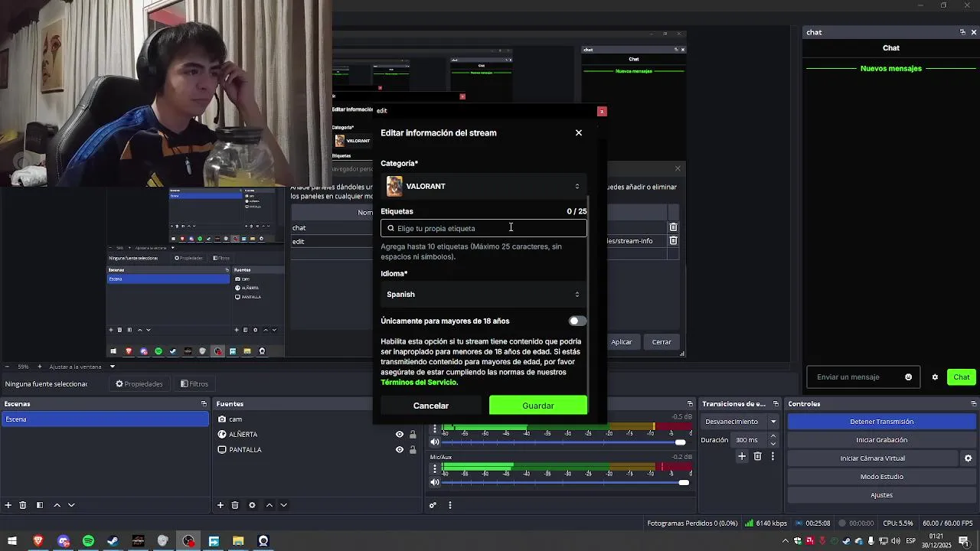Open the Idioma dropdown showing Spanish

(484, 294)
